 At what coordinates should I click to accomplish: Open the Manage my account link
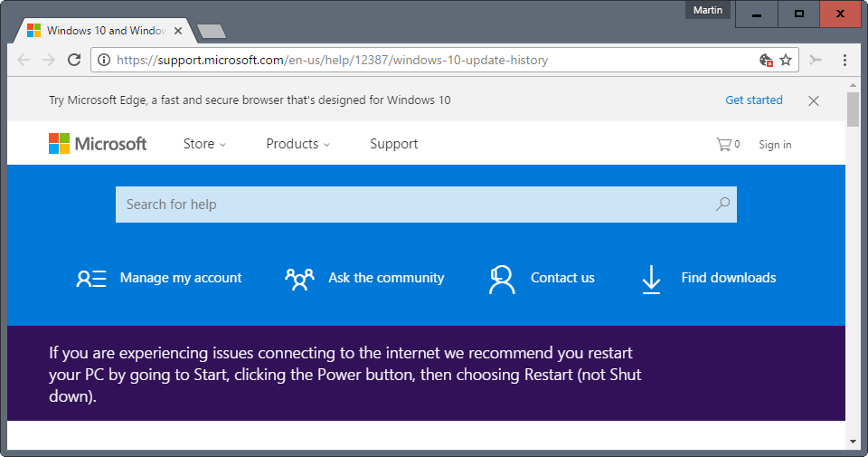(x=181, y=278)
